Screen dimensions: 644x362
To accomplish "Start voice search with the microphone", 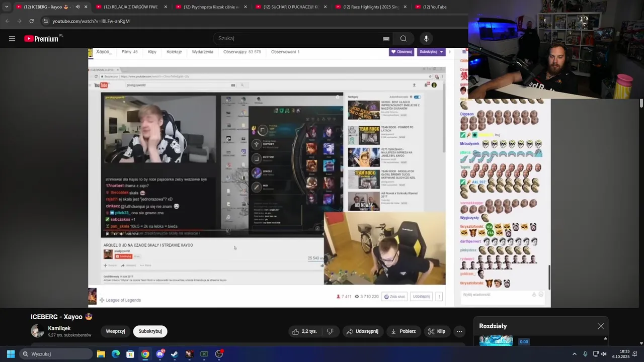I will pyautogui.click(x=426, y=38).
